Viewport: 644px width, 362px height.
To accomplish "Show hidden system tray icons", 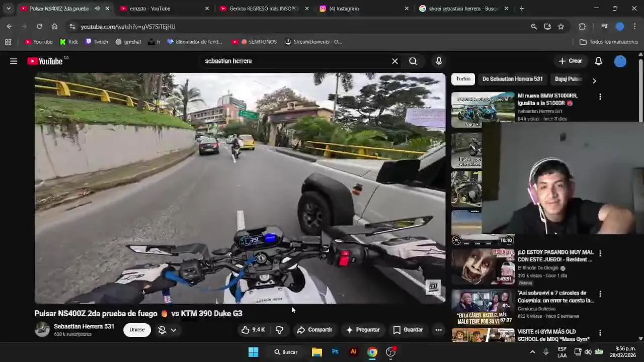I will pyautogui.click(x=532, y=352).
